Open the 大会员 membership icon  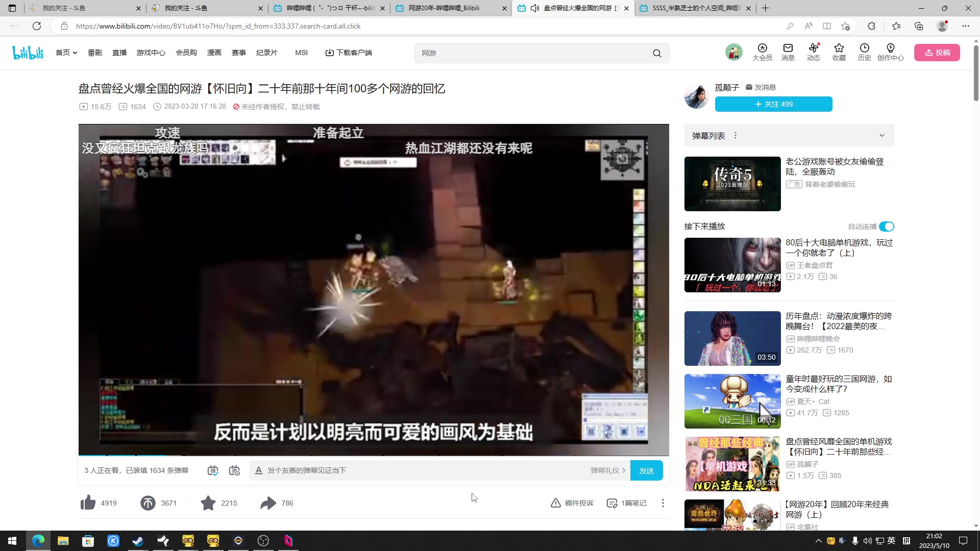tap(762, 52)
